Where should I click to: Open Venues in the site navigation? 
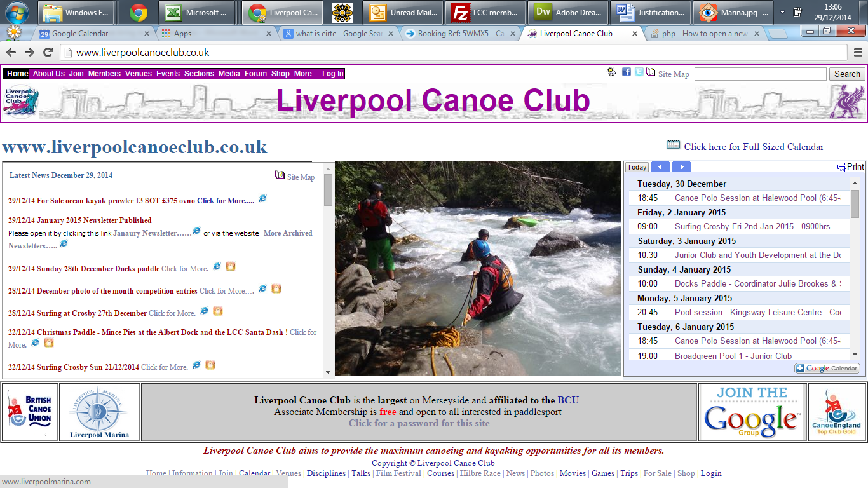pos(139,74)
